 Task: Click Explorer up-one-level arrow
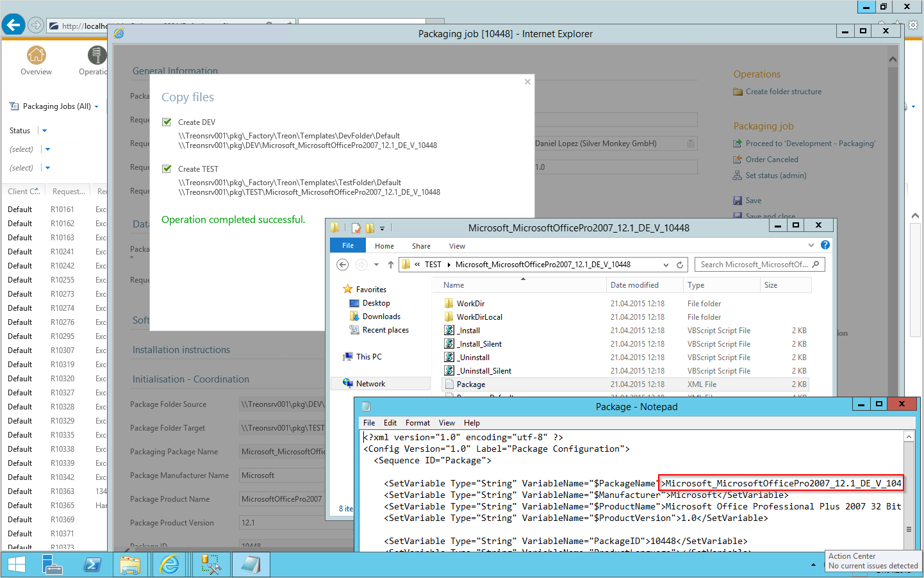[x=390, y=265]
